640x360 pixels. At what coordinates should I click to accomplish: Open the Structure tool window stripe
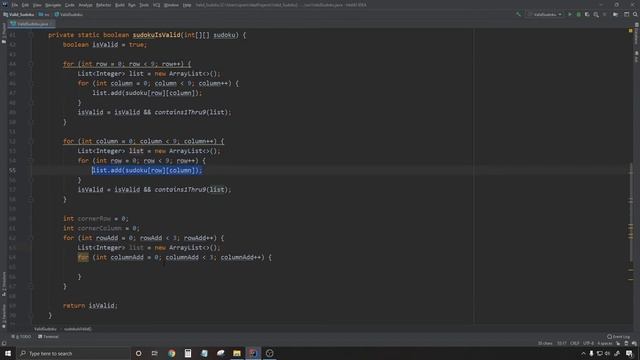click(x=4, y=284)
